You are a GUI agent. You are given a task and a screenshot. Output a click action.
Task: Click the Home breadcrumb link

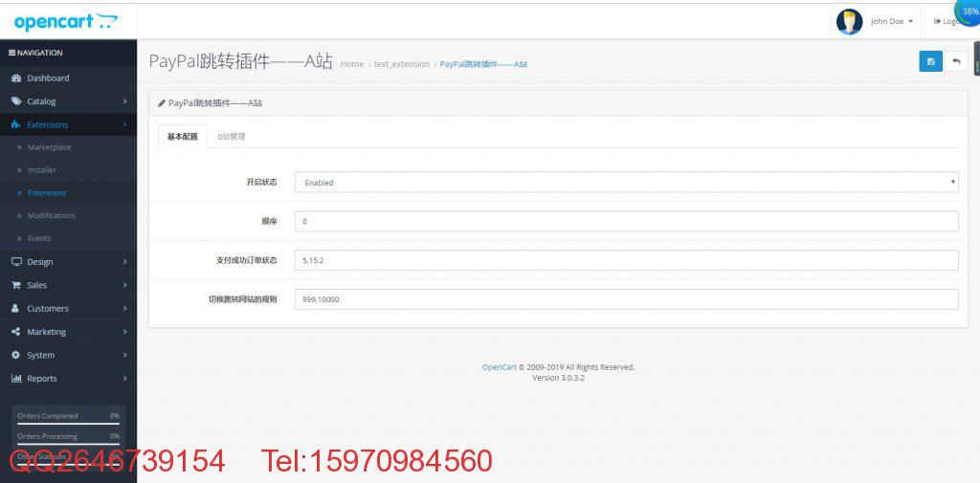pos(352,64)
